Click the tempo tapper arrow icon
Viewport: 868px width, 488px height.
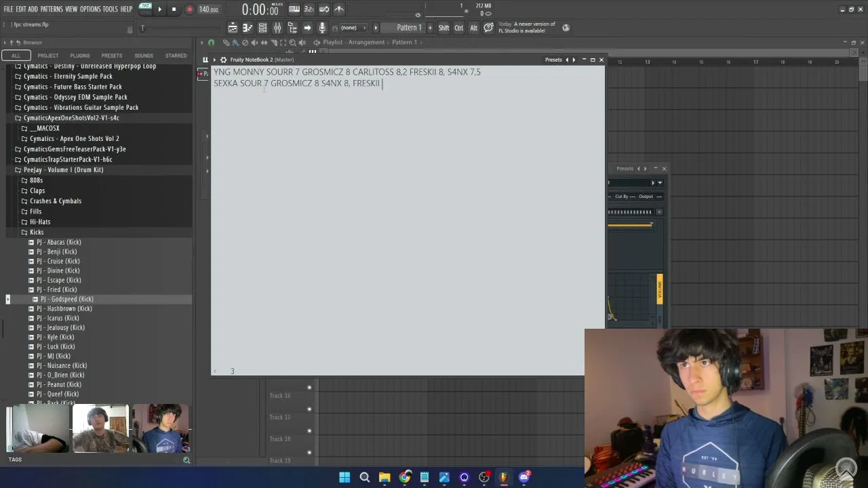[x=307, y=28]
